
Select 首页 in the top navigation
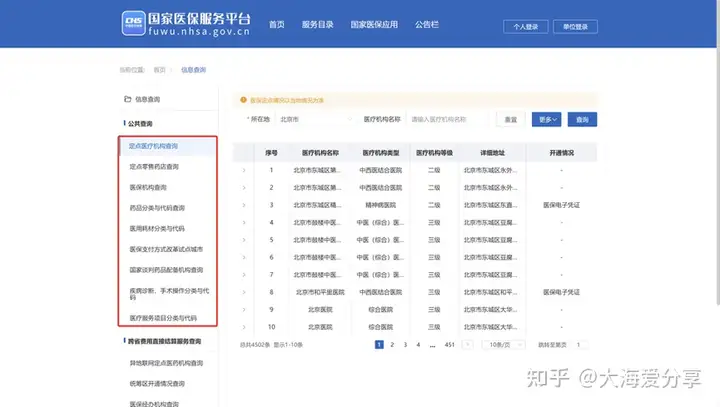[x=276, y=25]
